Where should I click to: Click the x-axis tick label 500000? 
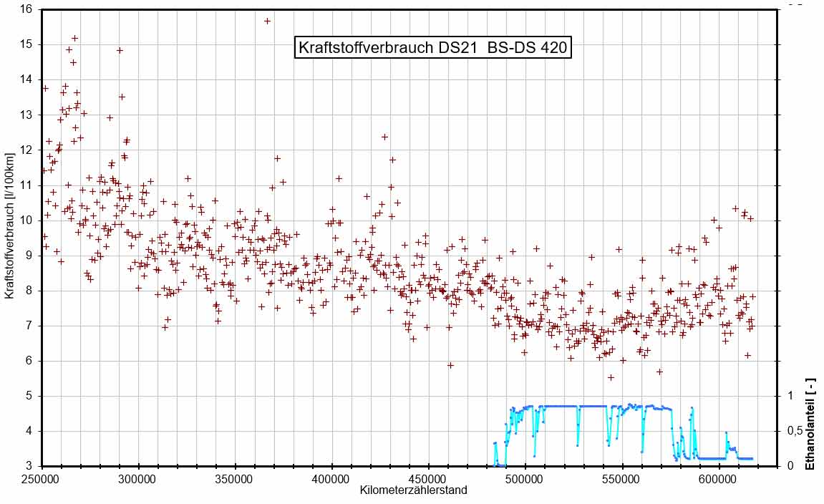click(x=525, y=478)
